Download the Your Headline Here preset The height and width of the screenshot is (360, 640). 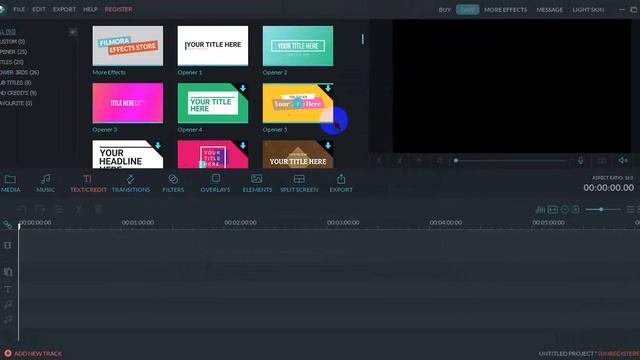point(158,145)
